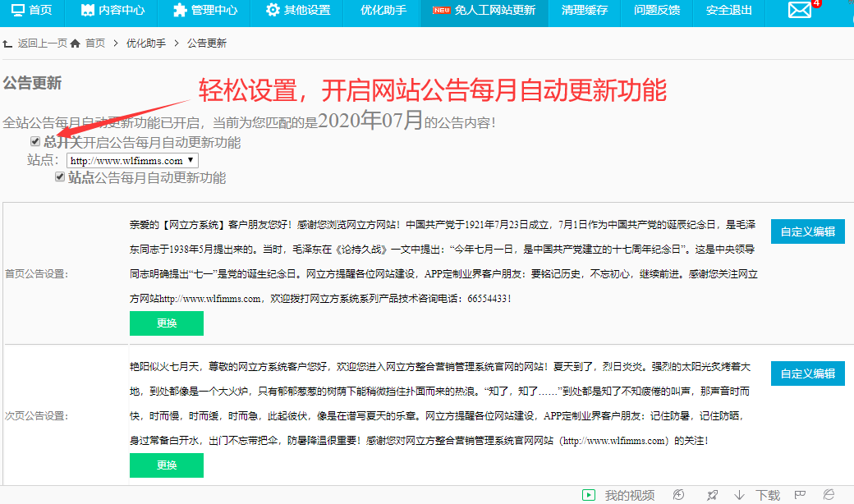Click the NEW badge on 免人工网站更新
Screen dimensions: 854x504
(x=442, y=11)
